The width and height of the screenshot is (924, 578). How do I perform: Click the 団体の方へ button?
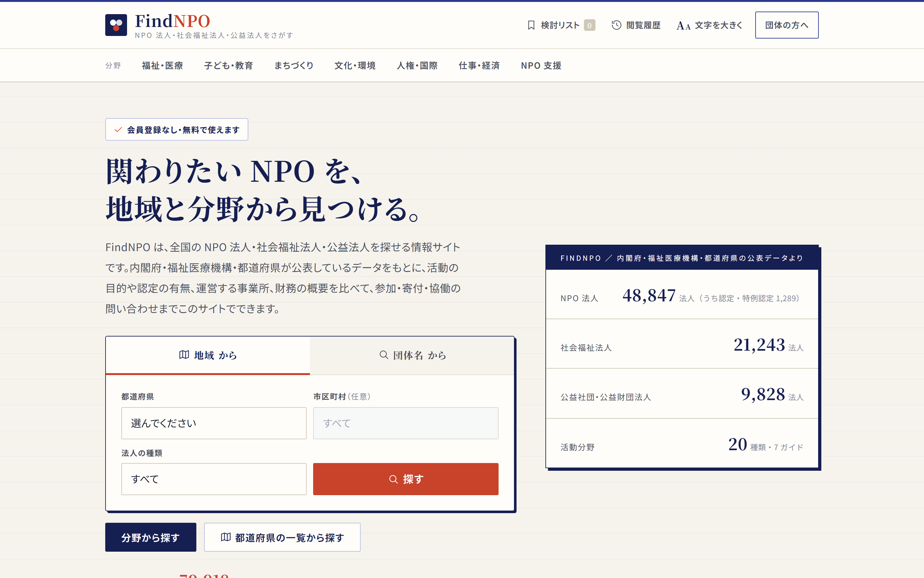[x=787, y=25]
